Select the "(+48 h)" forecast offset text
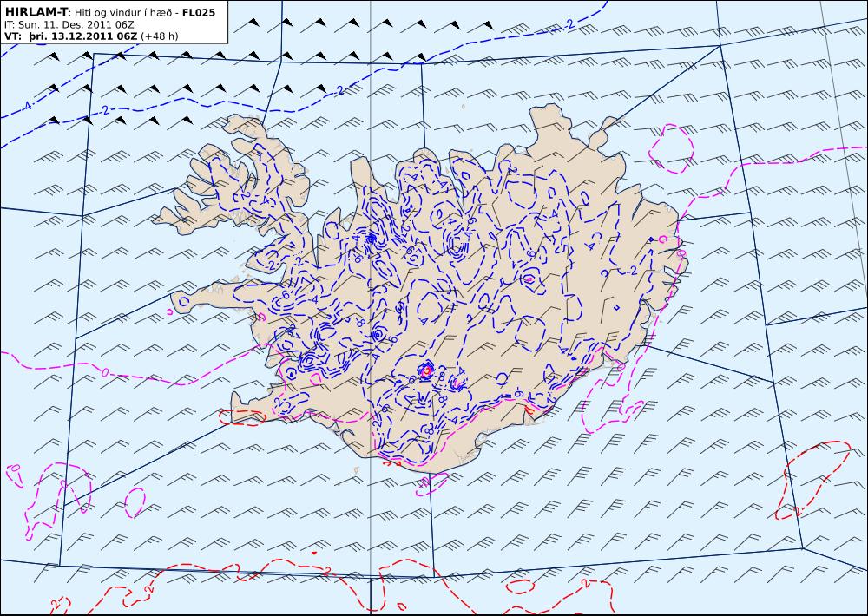868x616 pixels. click(x=160, y=36)
